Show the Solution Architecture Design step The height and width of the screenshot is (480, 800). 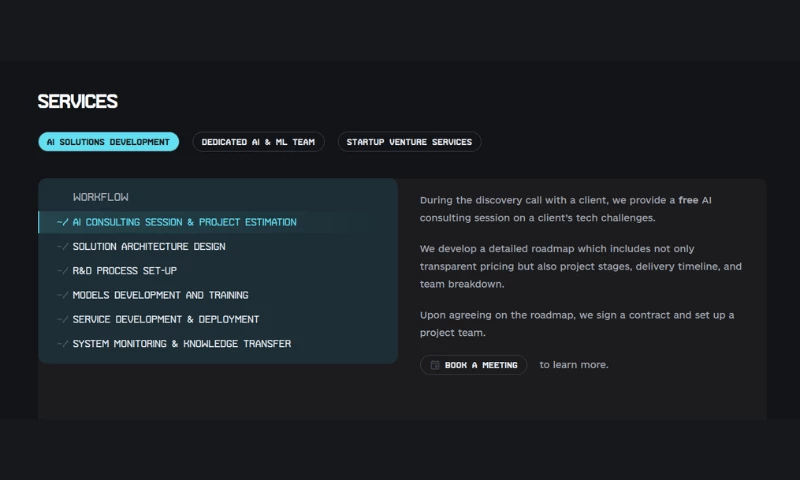(x=149, y=247)
